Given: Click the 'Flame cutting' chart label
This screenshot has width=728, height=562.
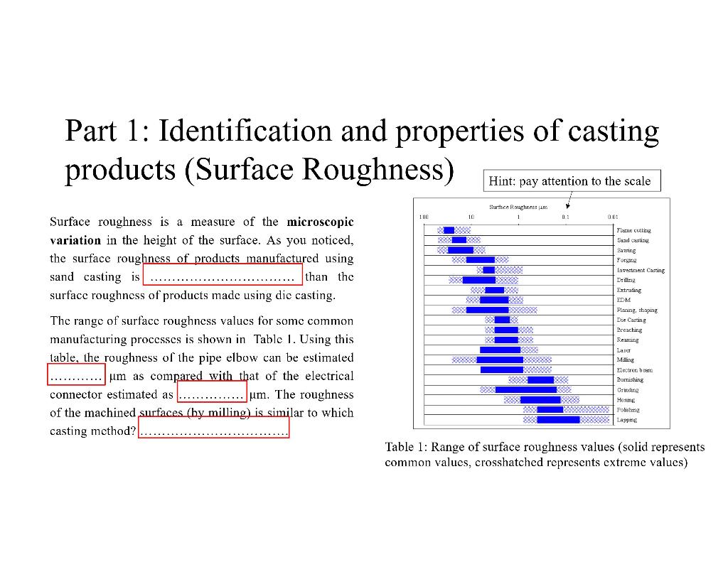Looking at the screenshot, I should click(633, 230).
